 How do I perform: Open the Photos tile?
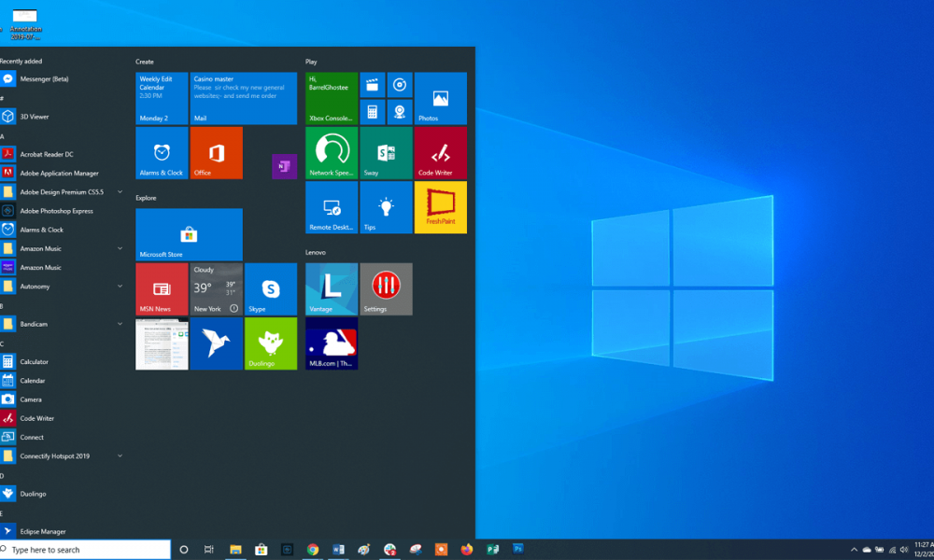coord(441,98)
